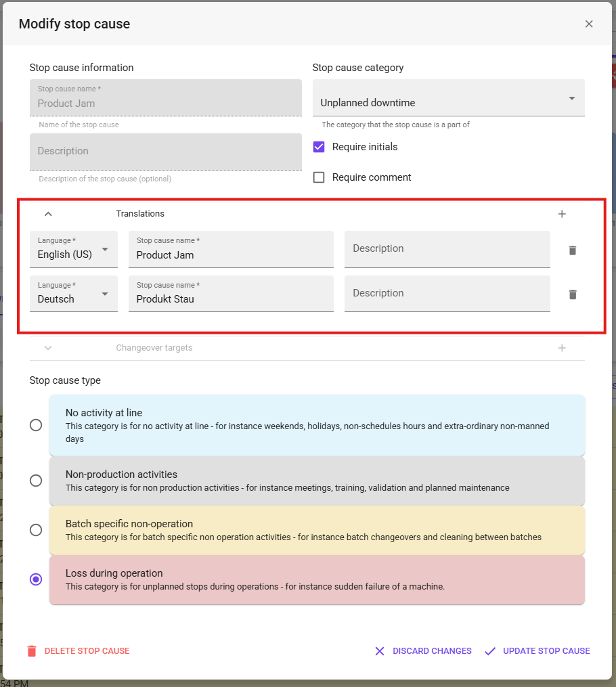
Task: Click the Stop cause category heading
Action: tap(358, 68)
